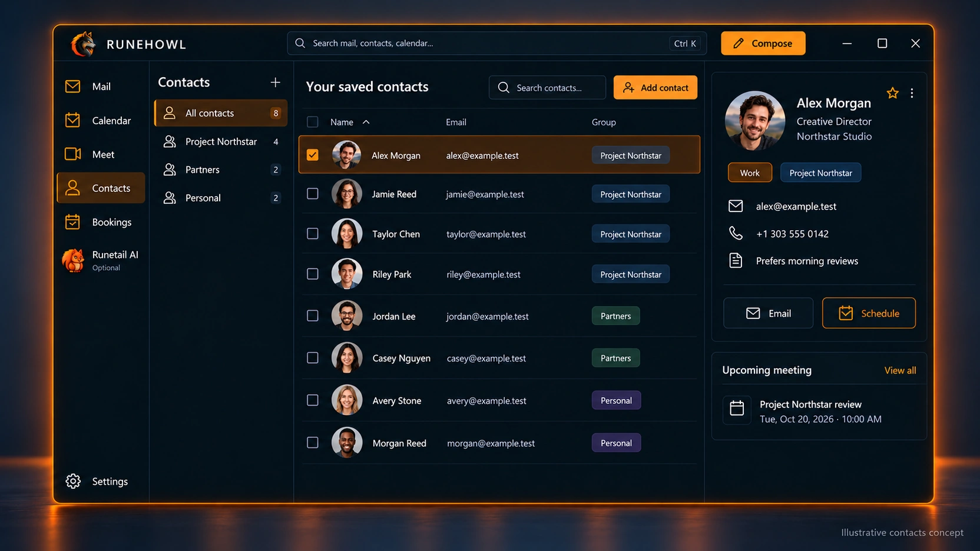Open the three-dot menu for Alex Morgan
980x551 pixels.
[x=912, y=93]
